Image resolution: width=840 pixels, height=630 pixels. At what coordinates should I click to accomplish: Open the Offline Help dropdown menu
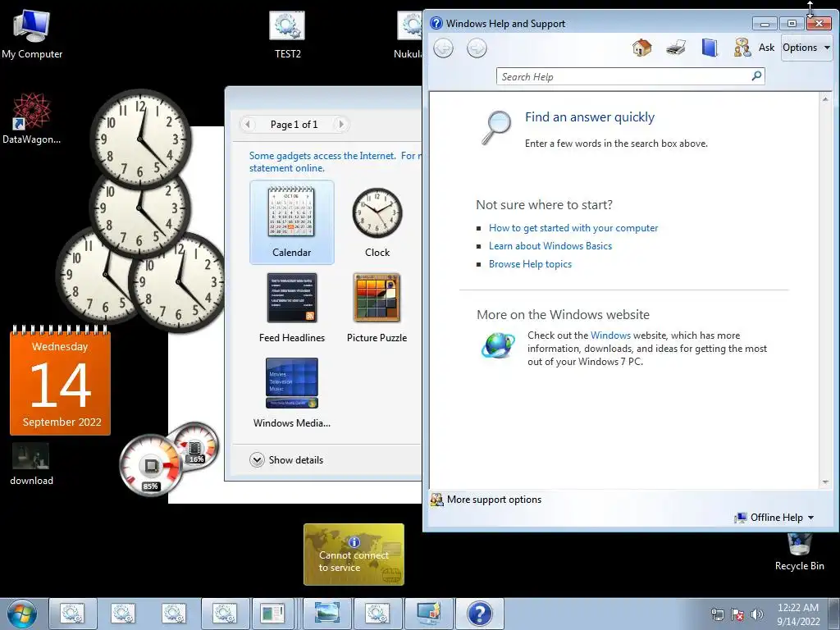[x=774, y=518]
